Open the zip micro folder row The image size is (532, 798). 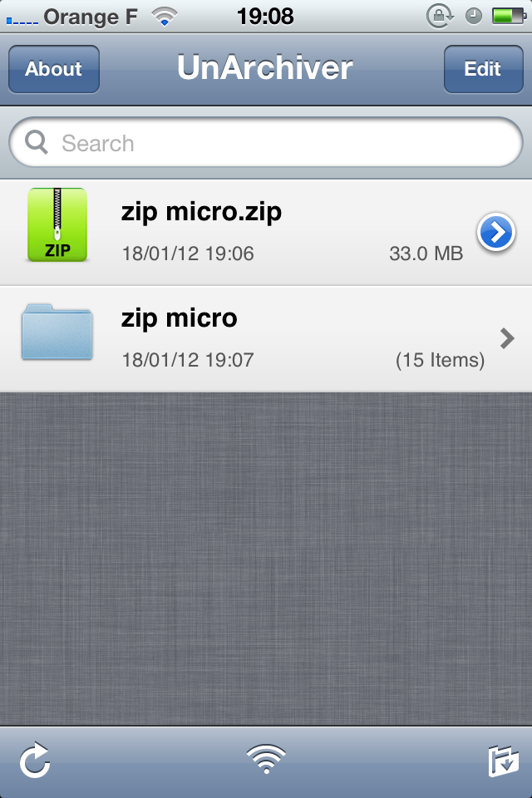pos(266,338)
